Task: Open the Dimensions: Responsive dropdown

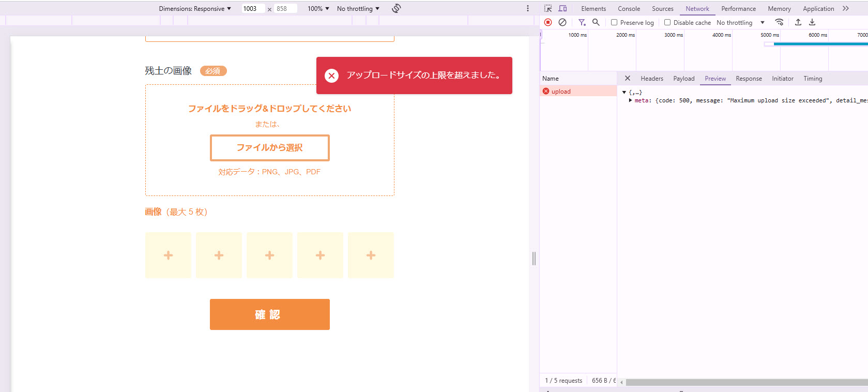Action: (195, 8)
